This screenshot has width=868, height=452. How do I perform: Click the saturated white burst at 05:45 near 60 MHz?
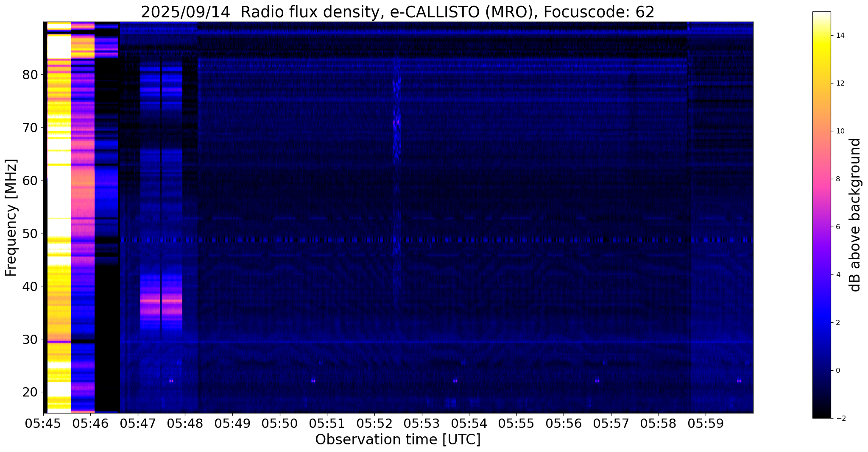point(59,180)
